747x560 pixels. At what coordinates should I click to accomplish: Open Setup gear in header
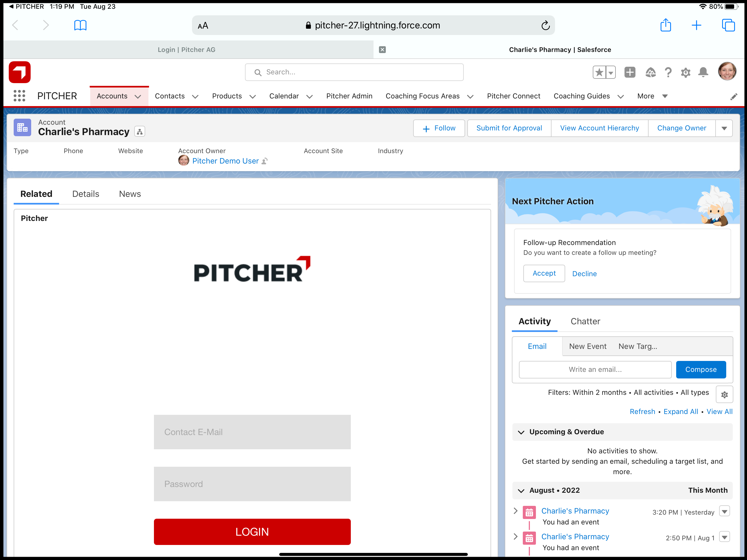point(685,72)
